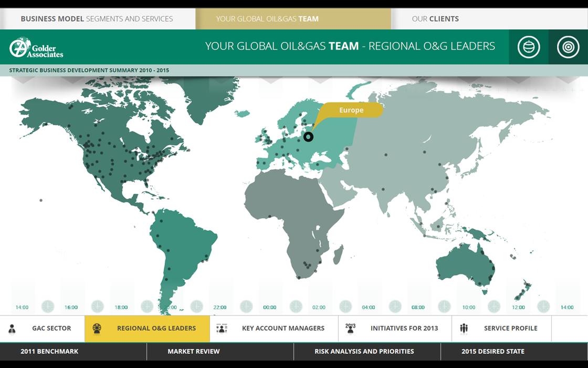This screenshot has width=588, height=368.
Task: Navigate to 2015 Desired State
Action: pyautogui.click(x=492, y=351)
